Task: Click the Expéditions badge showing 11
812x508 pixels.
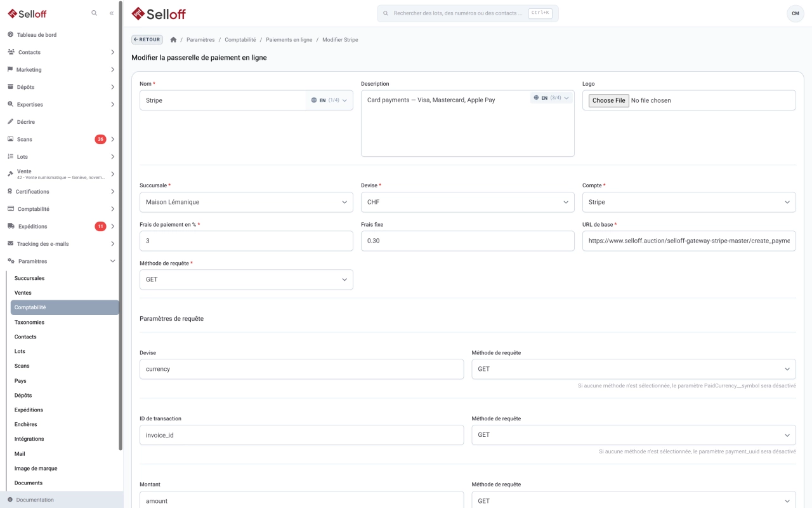Action: 100,226
